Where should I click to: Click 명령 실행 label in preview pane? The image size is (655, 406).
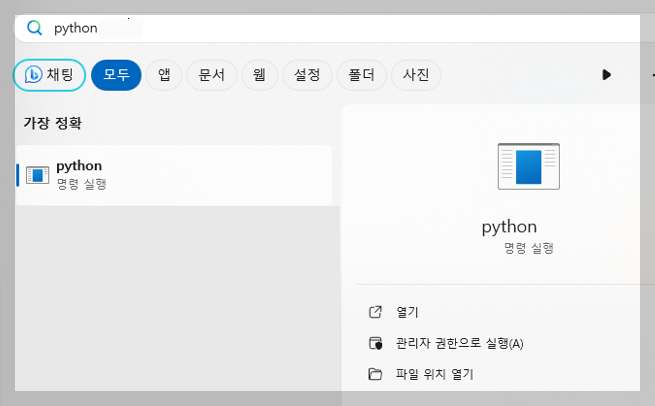click(528, 248)
